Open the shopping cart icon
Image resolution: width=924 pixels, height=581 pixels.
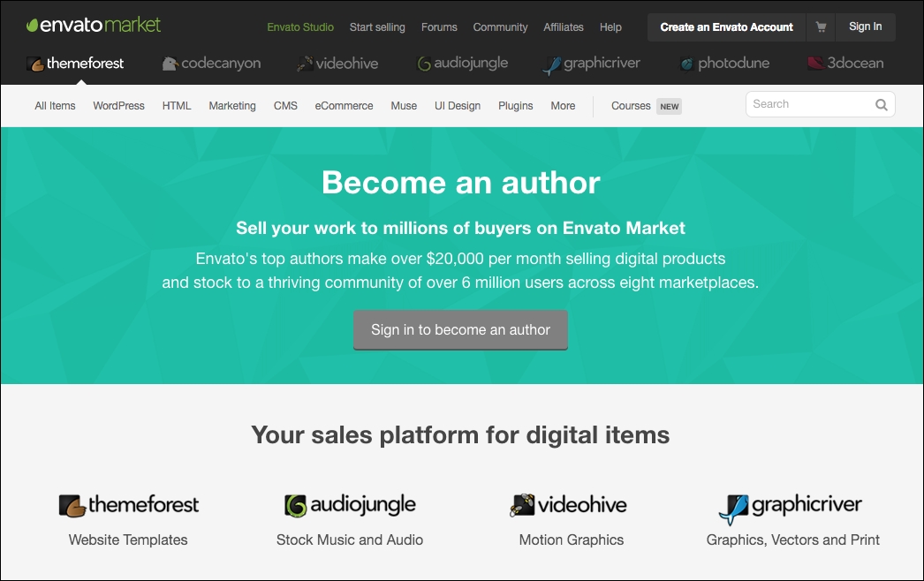[821, 27]
